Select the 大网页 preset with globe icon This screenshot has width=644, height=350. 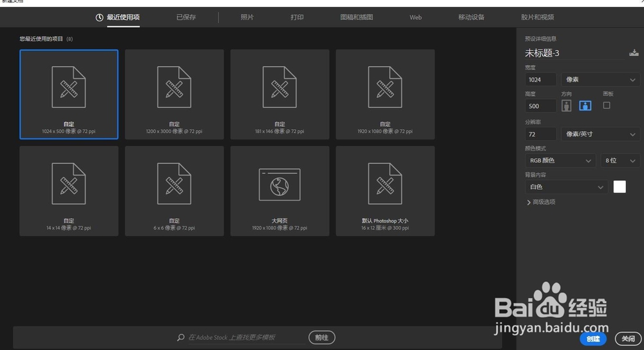point(279,191)
